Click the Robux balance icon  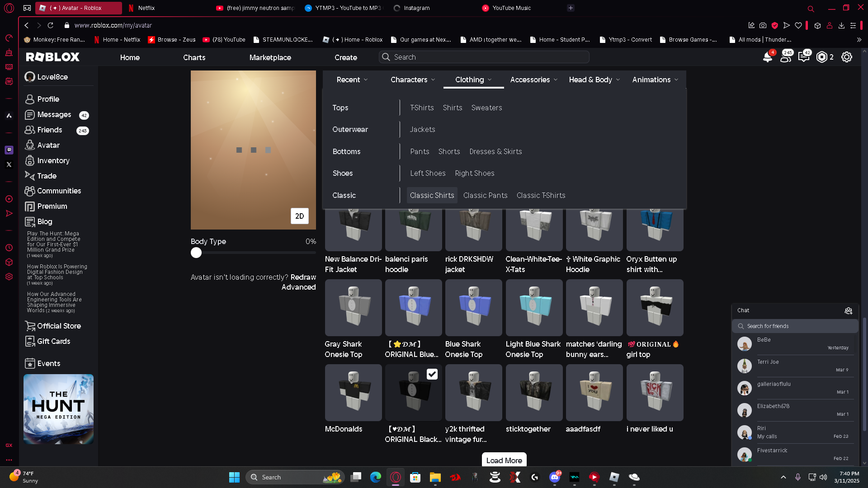821,57
